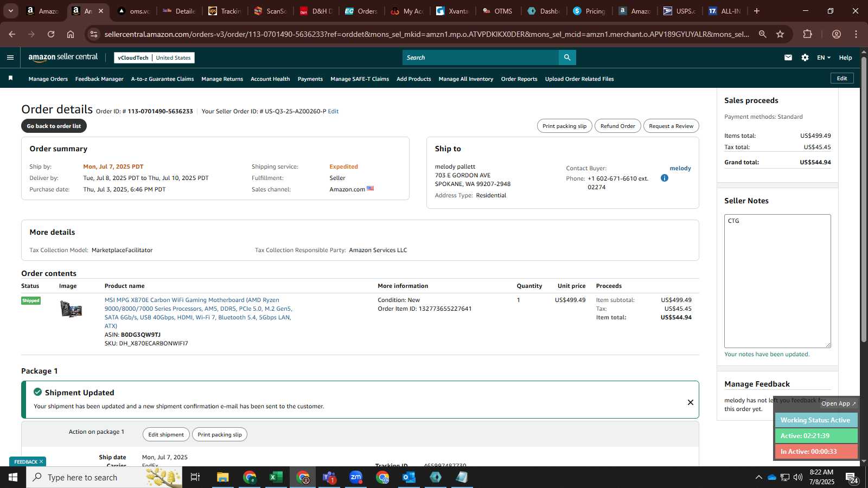Open Order Reports
Viewport: 868px width, 488px height.
pos(519,79)
